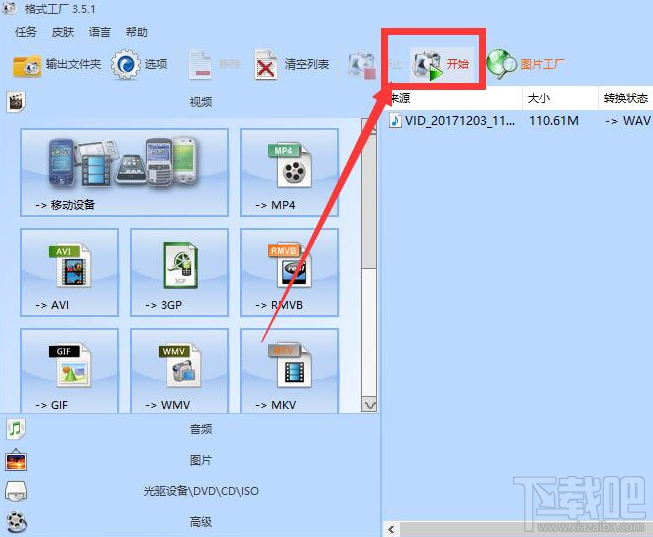
Task: Click the video clapperboard category icon
Action: 16,102
